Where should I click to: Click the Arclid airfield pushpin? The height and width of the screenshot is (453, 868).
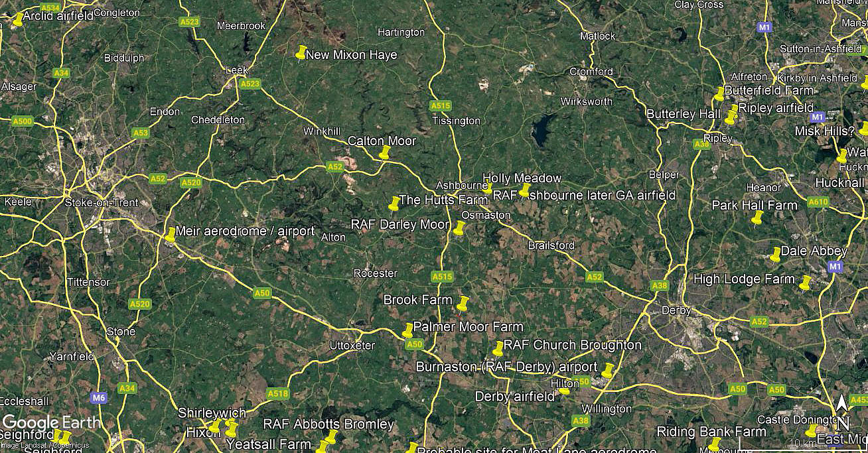coord(18,19)
